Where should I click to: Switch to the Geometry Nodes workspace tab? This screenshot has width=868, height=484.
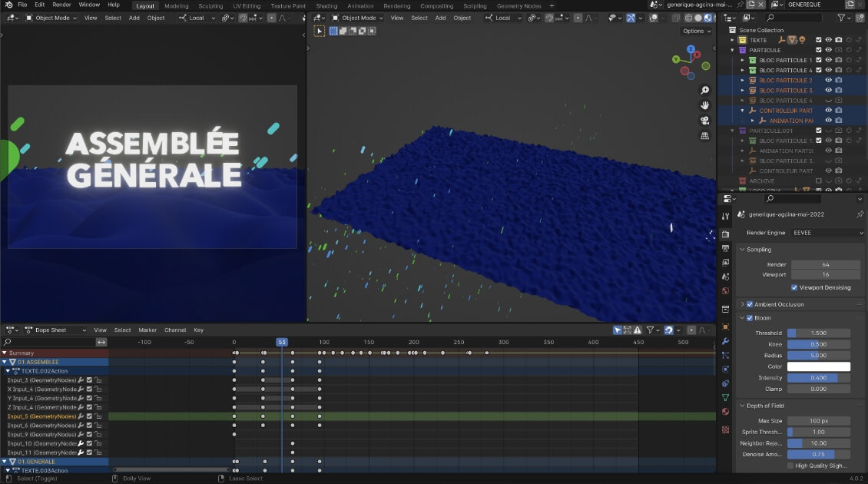[x=518, y=5]
